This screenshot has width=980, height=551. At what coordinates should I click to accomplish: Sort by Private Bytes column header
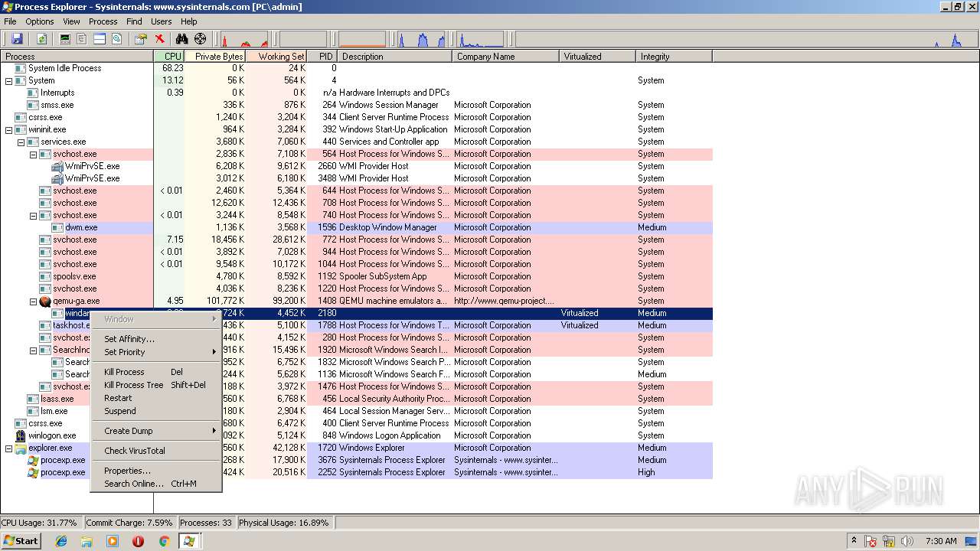point(215,57)
